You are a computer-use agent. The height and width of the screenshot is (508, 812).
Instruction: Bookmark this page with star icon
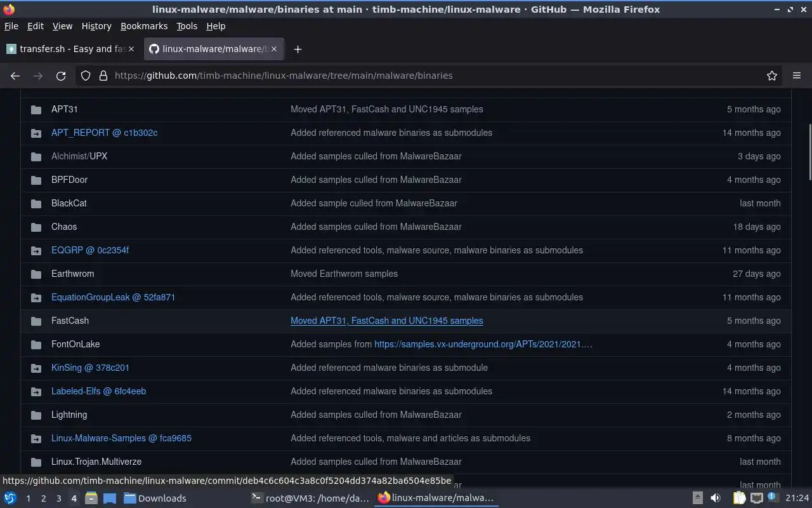(772, 76)
